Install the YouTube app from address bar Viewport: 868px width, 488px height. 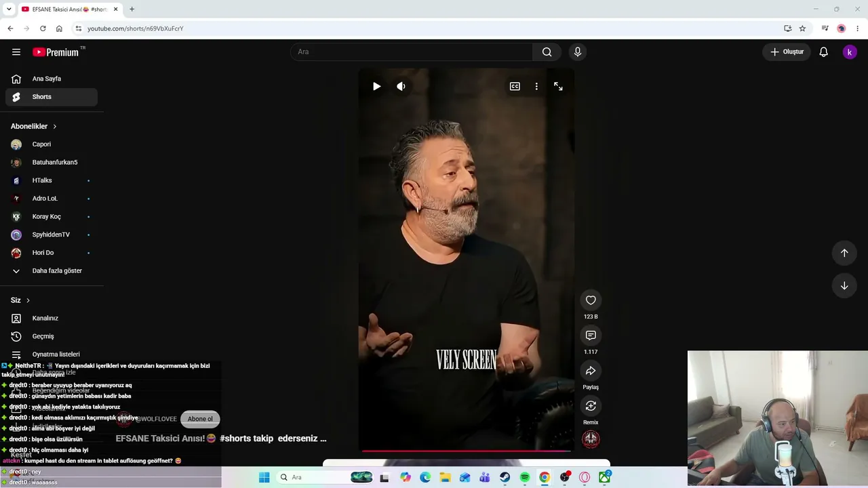[787, 28]
